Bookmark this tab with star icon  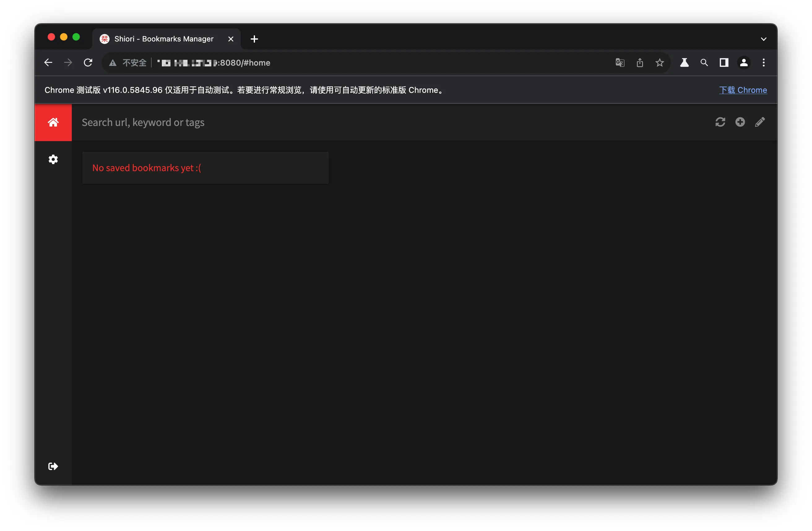(x=659, y=63)
